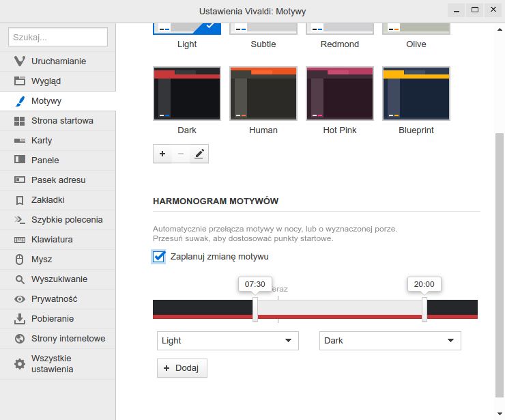Click the window icon beside Wygląd
Image resolution: width=505 pixels, height=420 pixels.
click(20, 81)
